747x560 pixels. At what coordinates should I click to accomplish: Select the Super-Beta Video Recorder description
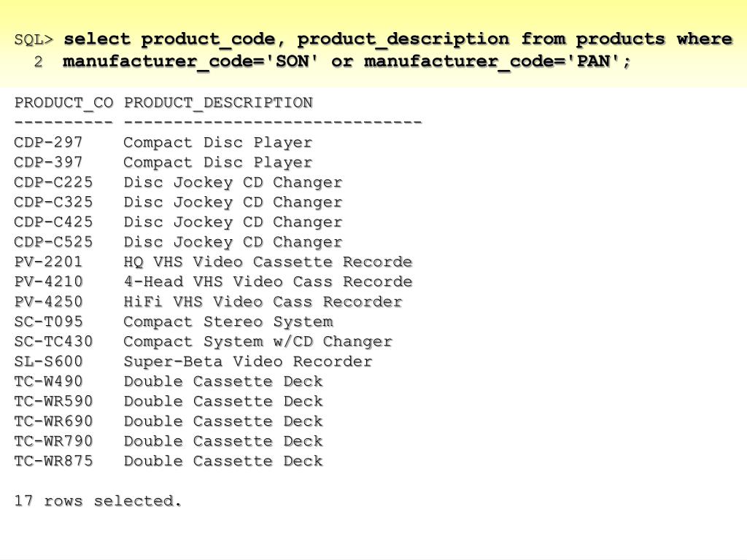(248, 362)
